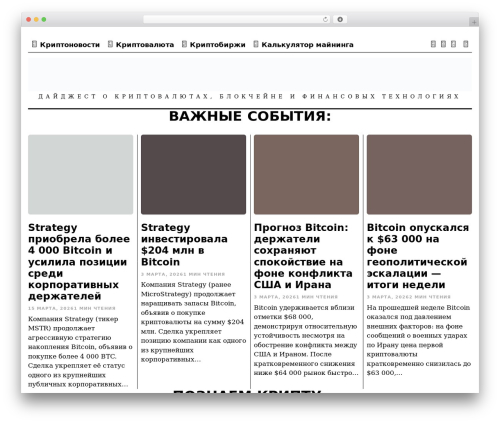Open the Криптоновости menu
Image resolution: width=500 pixels, height=423 pixels.
click(70, 44)
